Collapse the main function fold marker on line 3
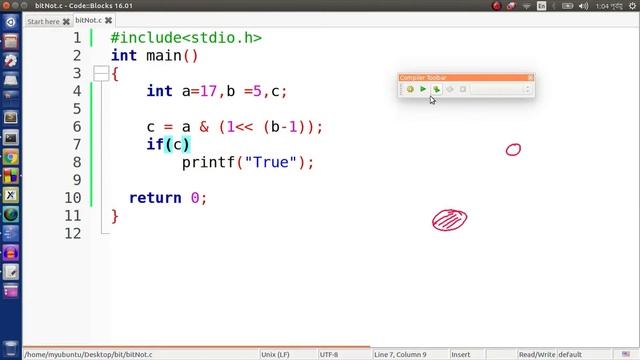 101,73
